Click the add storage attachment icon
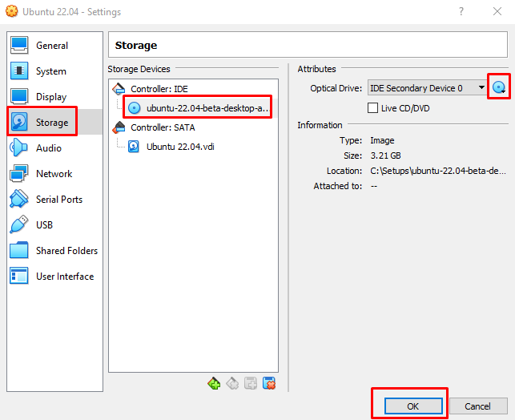The width and height of the screenshot is (515, 420). 251,383
